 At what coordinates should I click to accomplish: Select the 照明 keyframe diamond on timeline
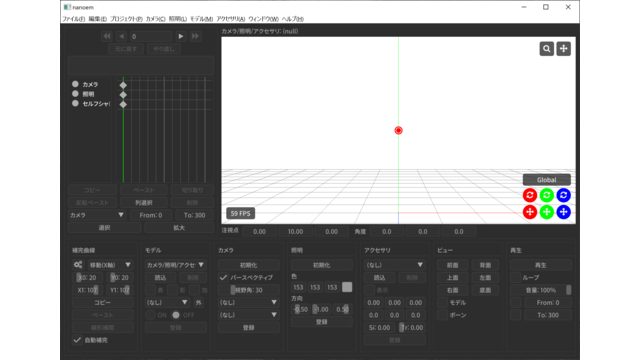[123, 95]
